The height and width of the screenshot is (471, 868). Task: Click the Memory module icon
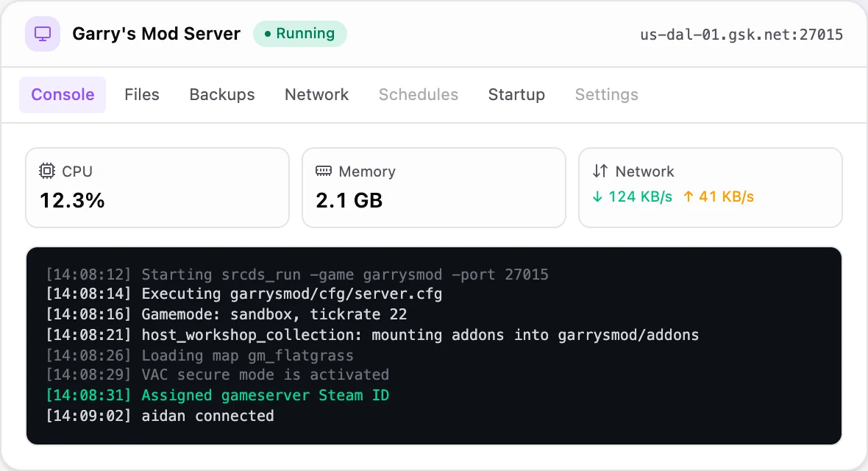[323, 171]
